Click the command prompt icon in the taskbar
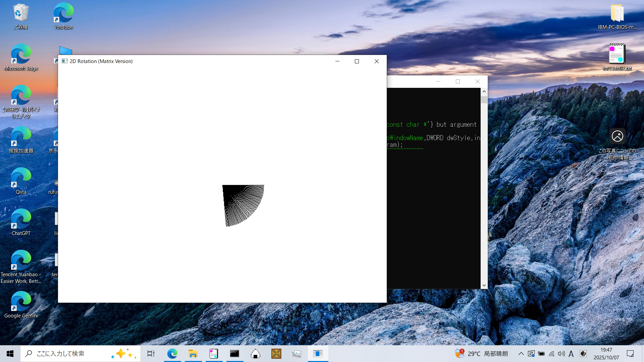The height and width of the screenshot is (362, 644). coord(234,354)
